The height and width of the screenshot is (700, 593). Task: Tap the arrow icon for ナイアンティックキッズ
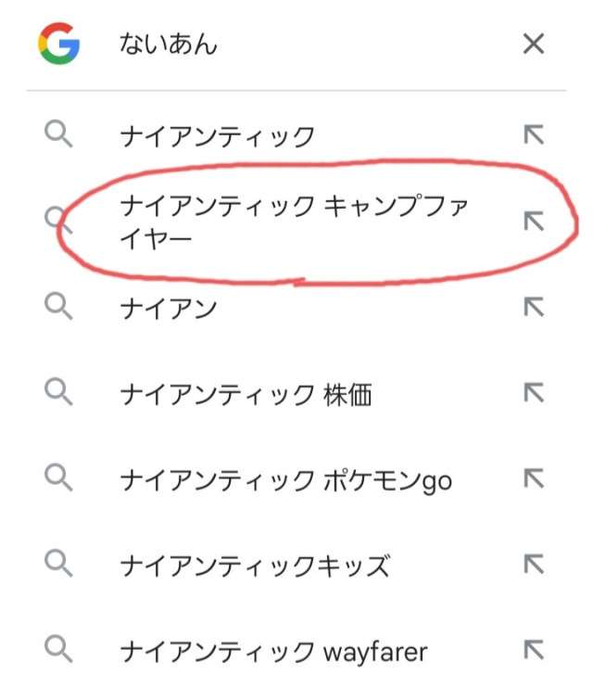[x=534, y=565]
